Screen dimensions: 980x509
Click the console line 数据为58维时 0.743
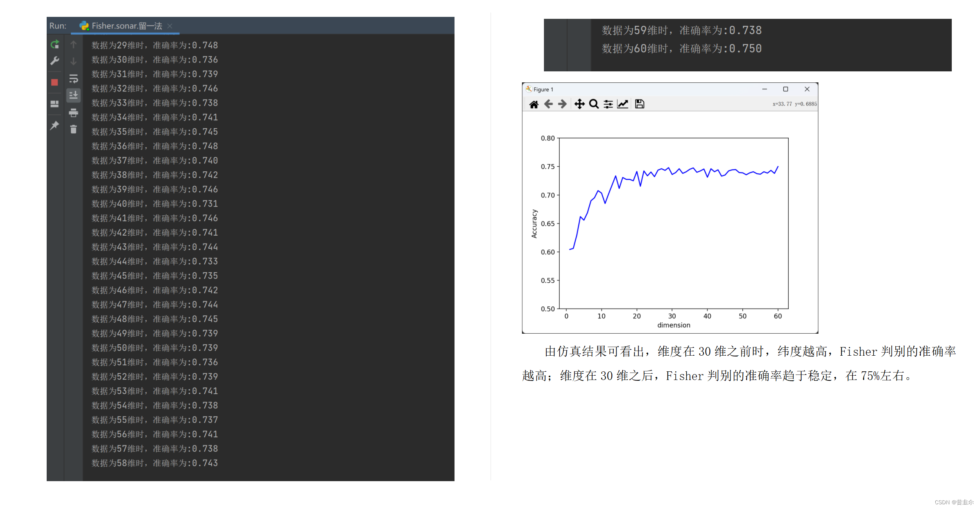(x=155, y=463)
